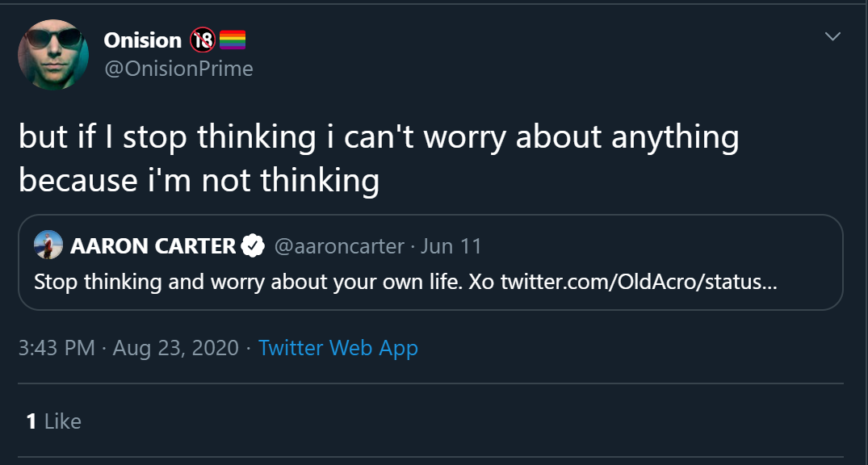The height and width of the screenshot is (465, 868).
Task: Click empty area inside quoted tweet card
Action: tap(665, 246)
